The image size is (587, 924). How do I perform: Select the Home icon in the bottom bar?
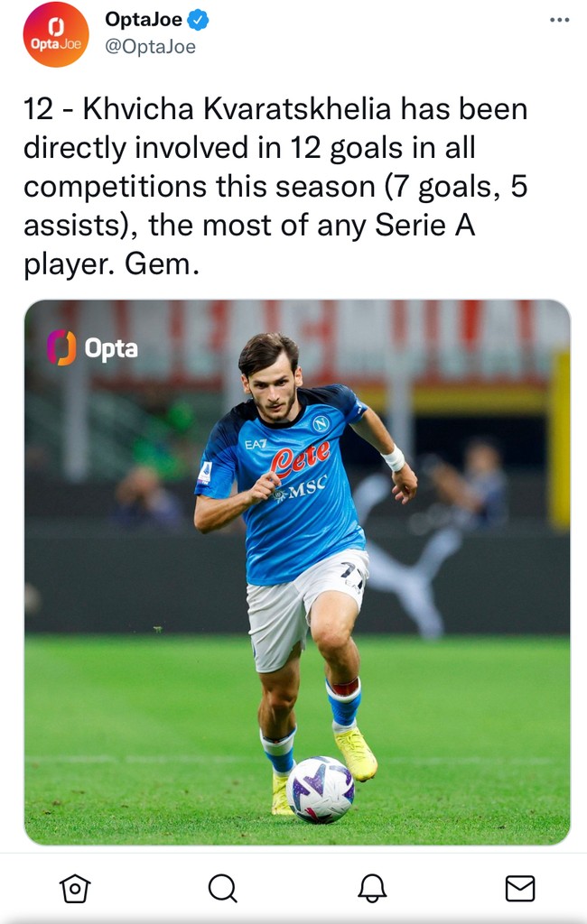[x=76, y=889]
